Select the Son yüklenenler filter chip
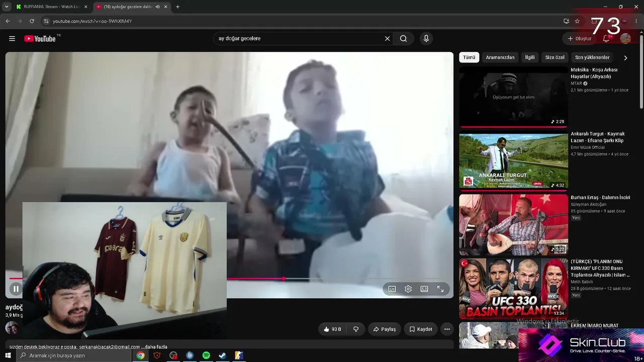The height and width of the screenshot is (362, 644). (592, 57)
